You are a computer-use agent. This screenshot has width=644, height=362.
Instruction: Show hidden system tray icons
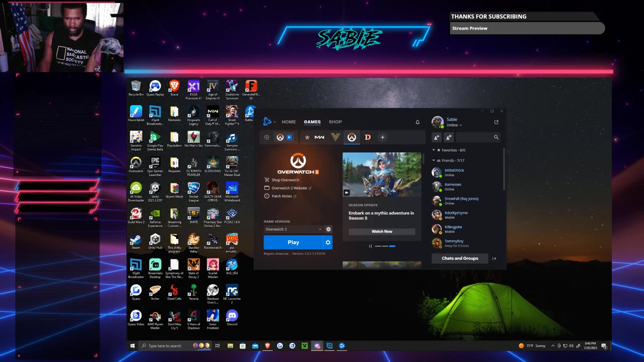552,346
